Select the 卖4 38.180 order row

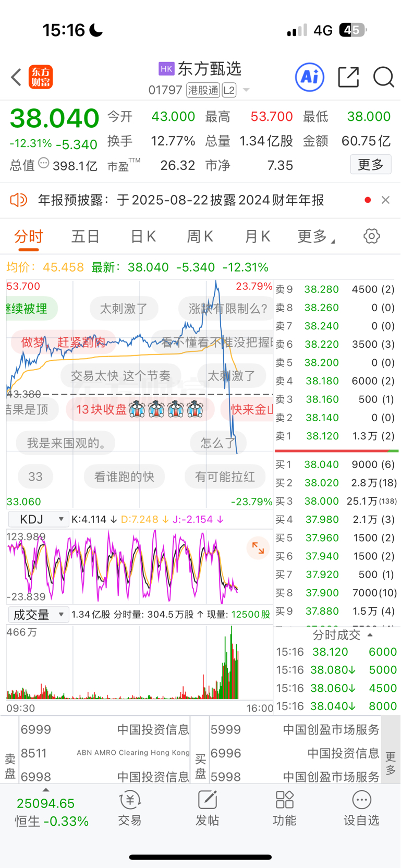click(336, 381)
